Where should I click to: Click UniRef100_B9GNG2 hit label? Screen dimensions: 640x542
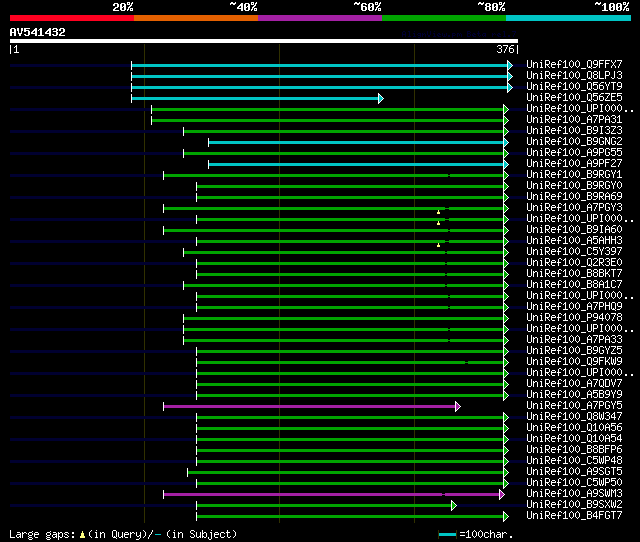[574, 142]
